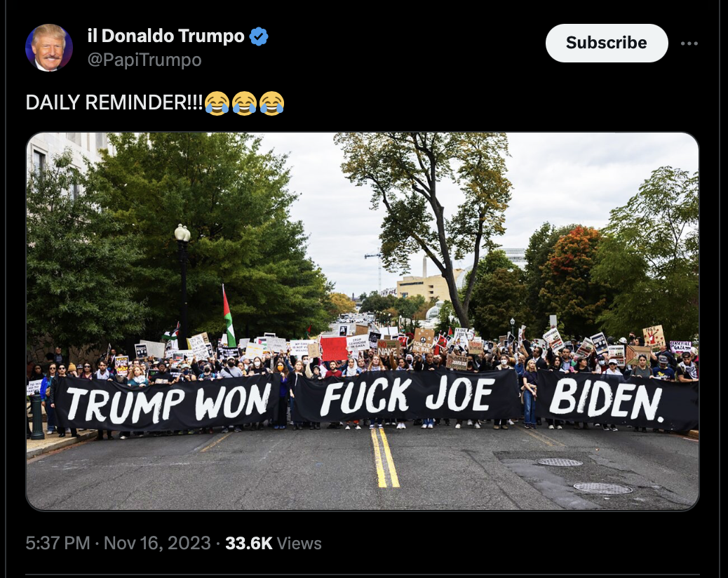Visit the @PapiTrumpo handle link
Screen dimensions: 728x578
144,60
